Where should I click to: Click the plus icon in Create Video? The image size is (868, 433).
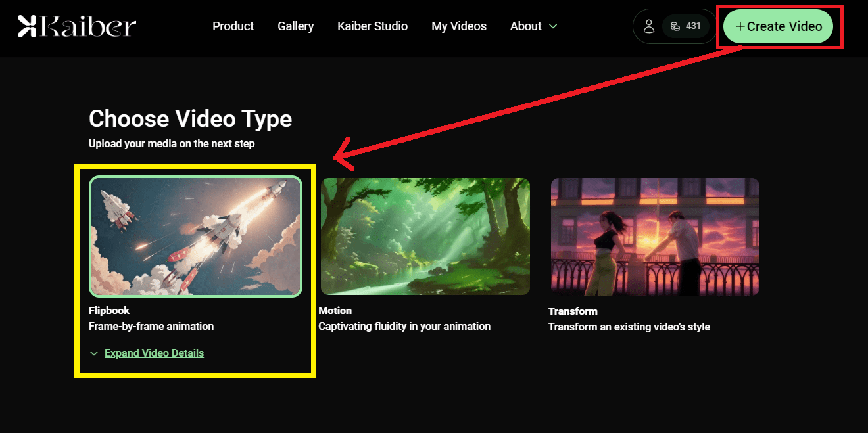coord(740,26)
